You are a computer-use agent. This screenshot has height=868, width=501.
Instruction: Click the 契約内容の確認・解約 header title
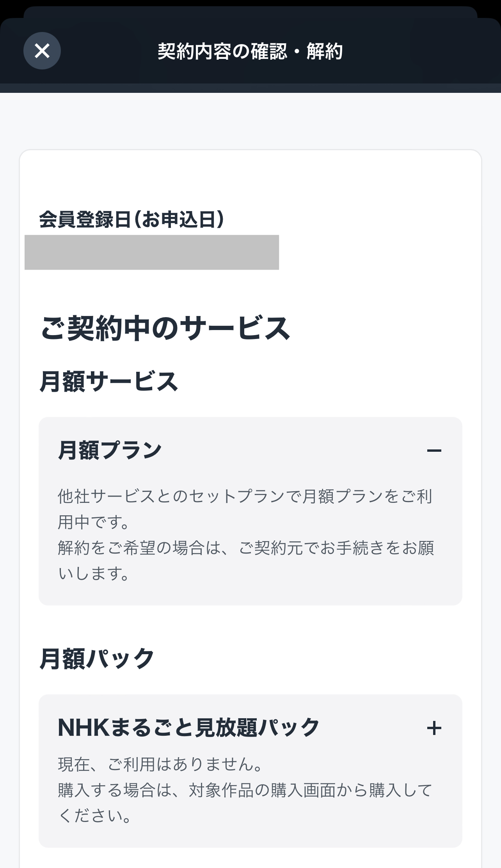coord(250,51)
